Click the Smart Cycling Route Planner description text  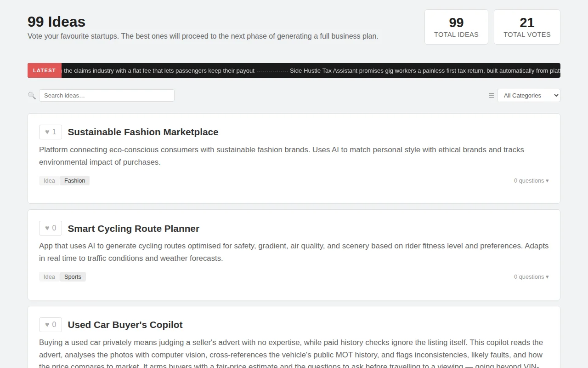coord(294,252)
